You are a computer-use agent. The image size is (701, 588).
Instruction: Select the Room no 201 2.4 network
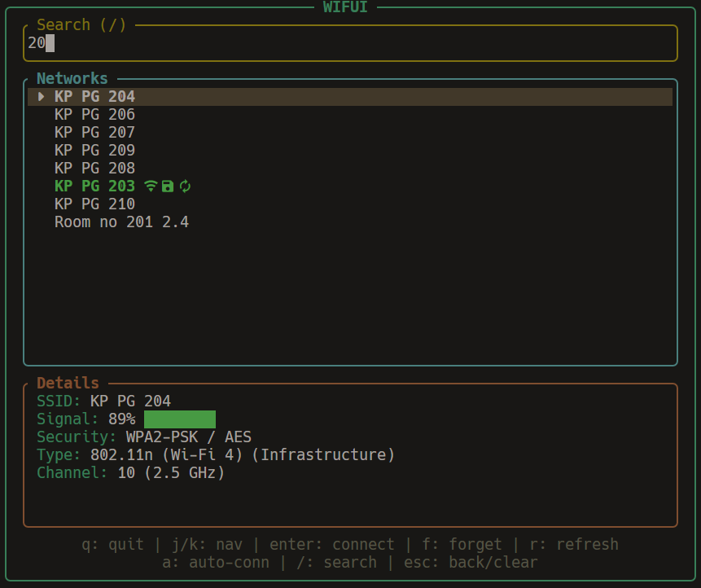(x=121, y=222)
